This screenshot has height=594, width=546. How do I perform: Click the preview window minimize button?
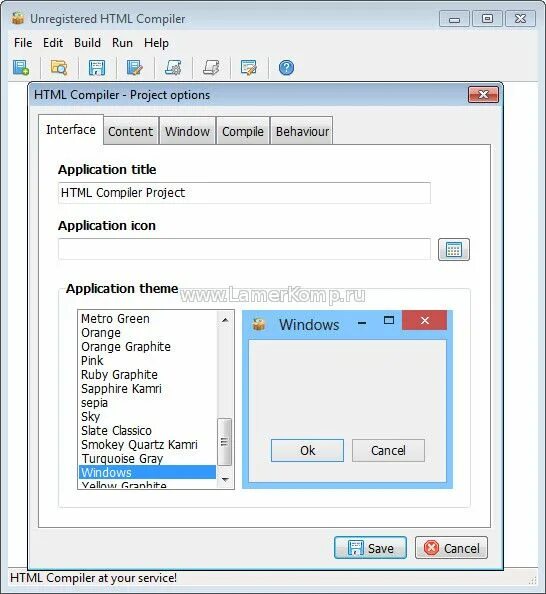(x=362, y=323)
